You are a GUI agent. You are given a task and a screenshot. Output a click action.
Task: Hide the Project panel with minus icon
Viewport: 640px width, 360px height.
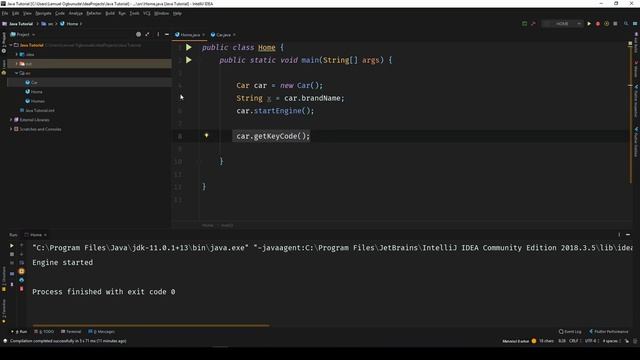pyautogui.click(x=167, y=35)
